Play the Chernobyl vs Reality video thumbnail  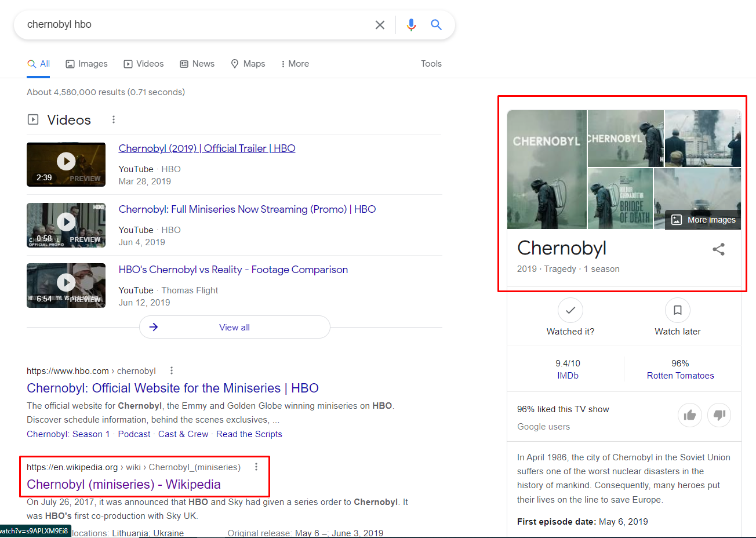[66, 285]
